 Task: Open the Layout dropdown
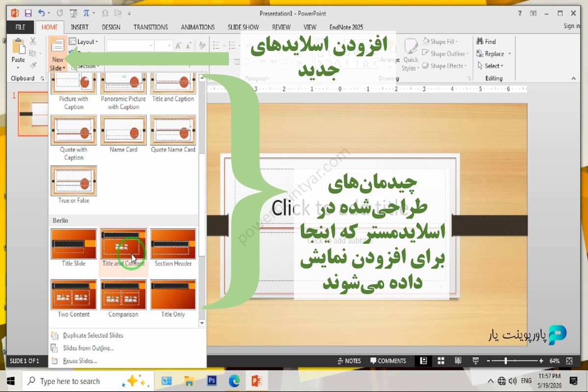84,42
